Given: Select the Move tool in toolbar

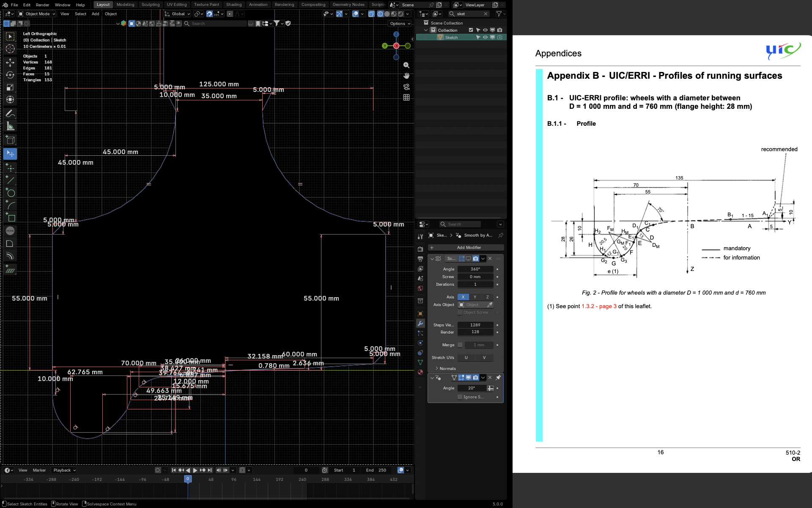Looking at the screenshot, I should (10, 63).
